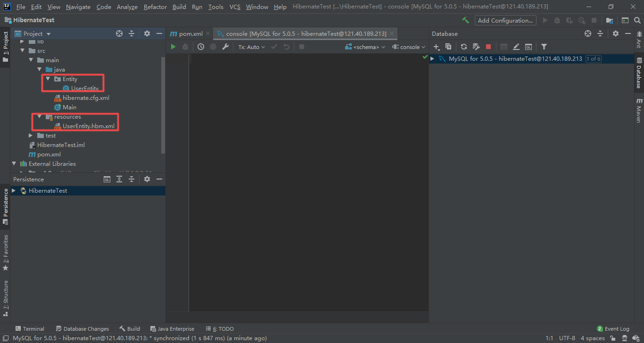Collapse the resources folder
This screenshot has width=644, height=343.
(39, 116)
